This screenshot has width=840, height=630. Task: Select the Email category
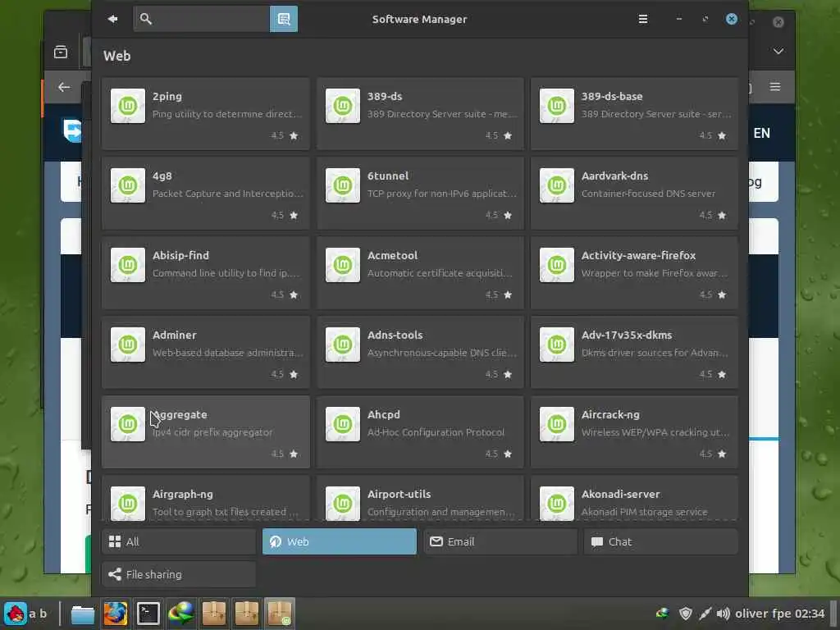coord(500,541)
